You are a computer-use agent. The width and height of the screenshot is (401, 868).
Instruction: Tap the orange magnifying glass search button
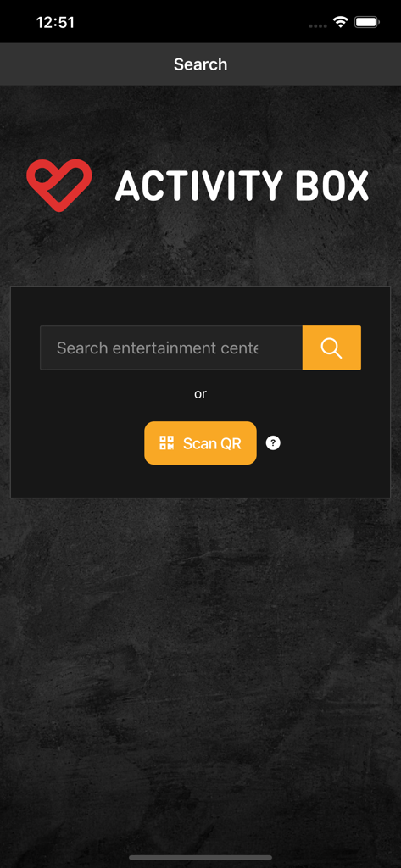coord(331,348)
